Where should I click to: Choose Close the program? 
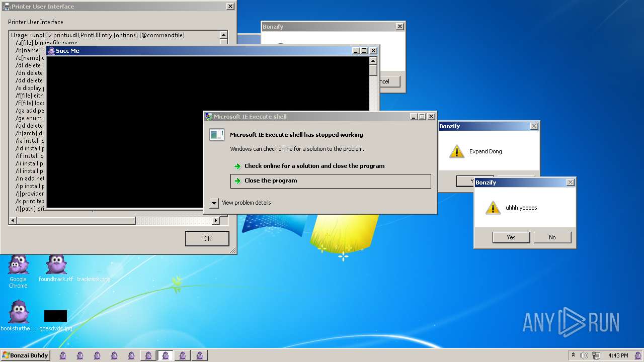point(331,181)
